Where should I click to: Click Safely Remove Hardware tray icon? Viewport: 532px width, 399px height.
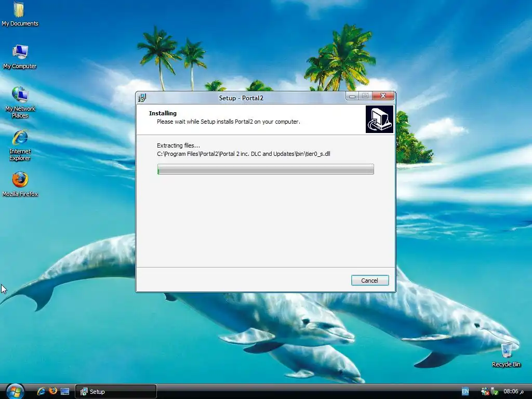tap(494, 391)
